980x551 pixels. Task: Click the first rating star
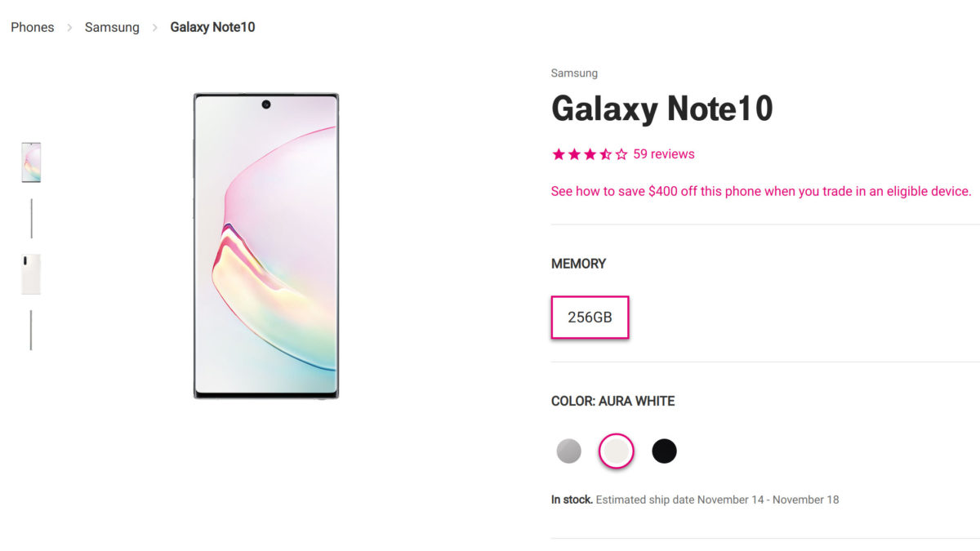[559, 154]
